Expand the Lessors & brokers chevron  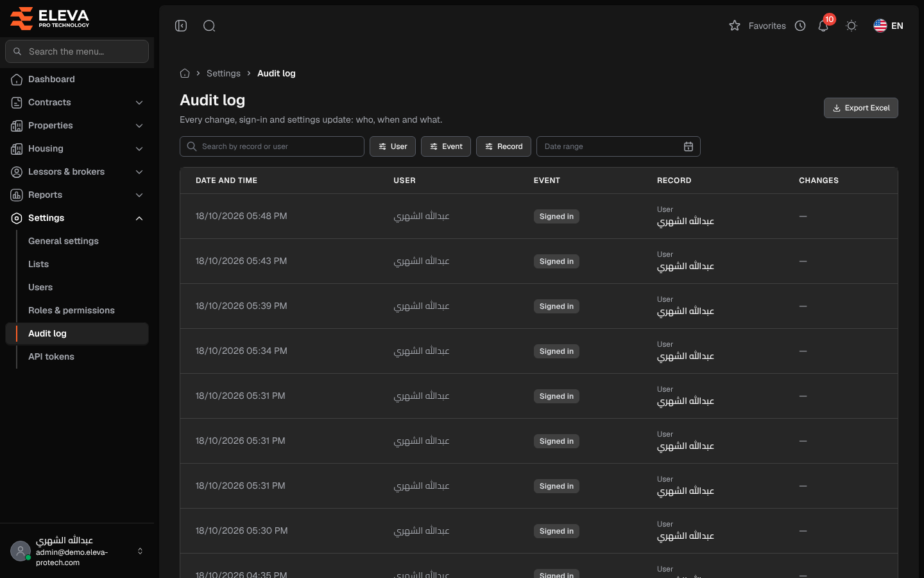pos(139,171)
